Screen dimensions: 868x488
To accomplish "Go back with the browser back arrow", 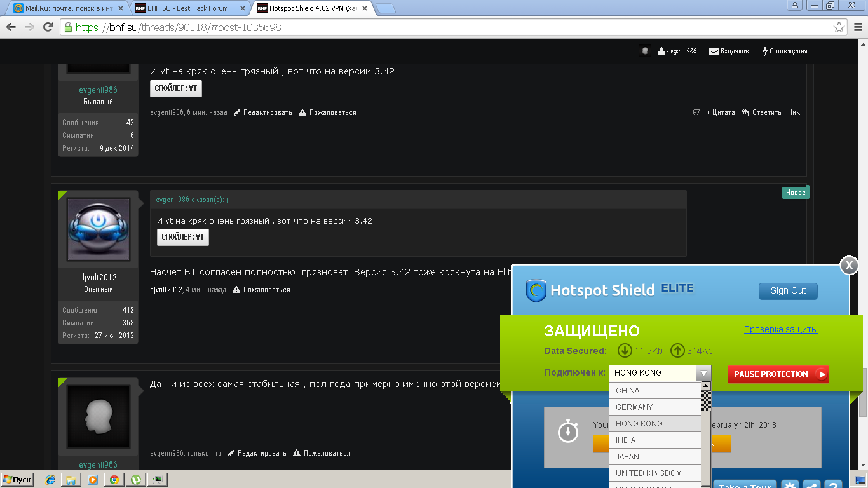I will tap(11, 27).
